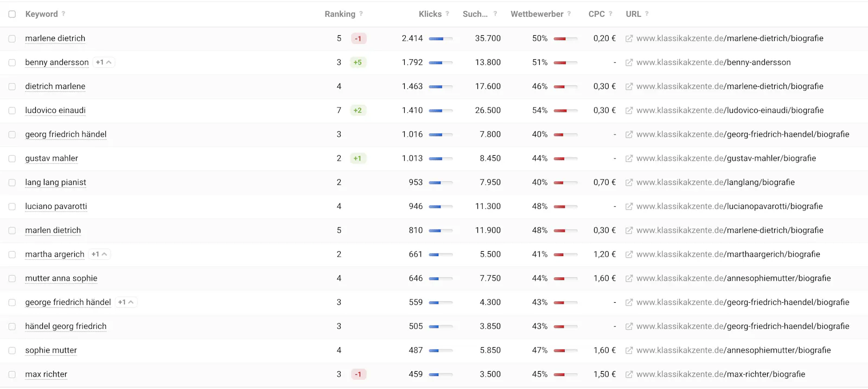868x389 pixels.
Task: Check the luciano pavarotti row checkbox
Action: point(12,207)
